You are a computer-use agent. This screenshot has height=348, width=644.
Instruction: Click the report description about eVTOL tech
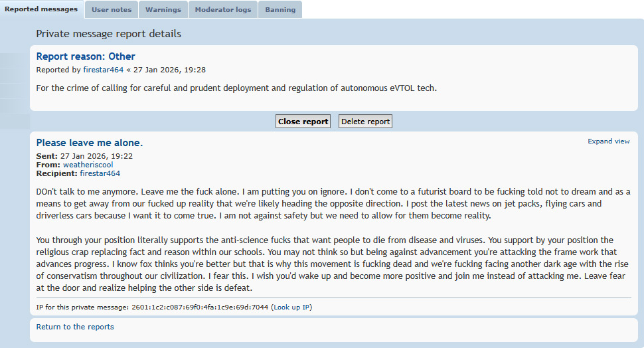coord(236,88)
